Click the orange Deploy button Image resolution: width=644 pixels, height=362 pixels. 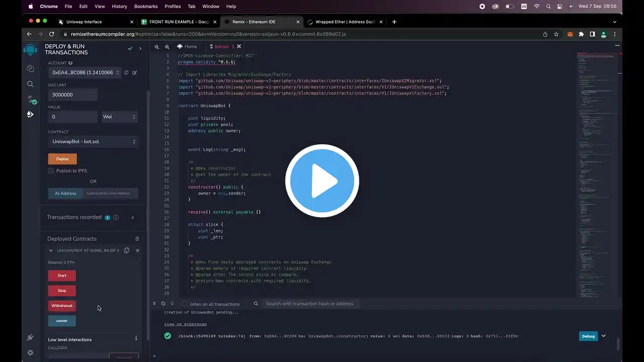tap(62, 159)
